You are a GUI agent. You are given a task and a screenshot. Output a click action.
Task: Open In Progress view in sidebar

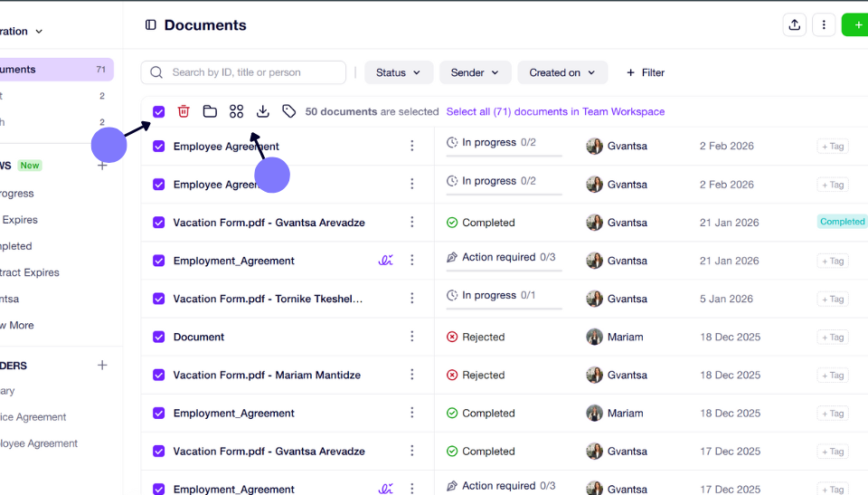[17, 194]
